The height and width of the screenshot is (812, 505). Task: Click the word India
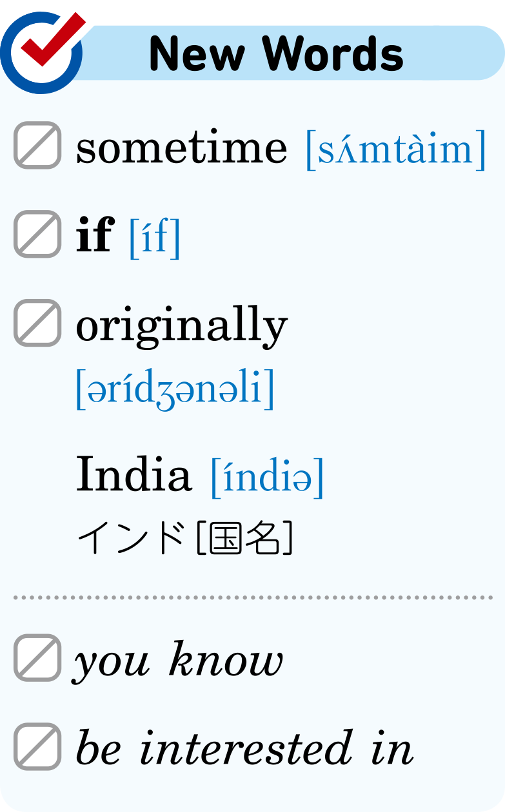click(134, 474)
